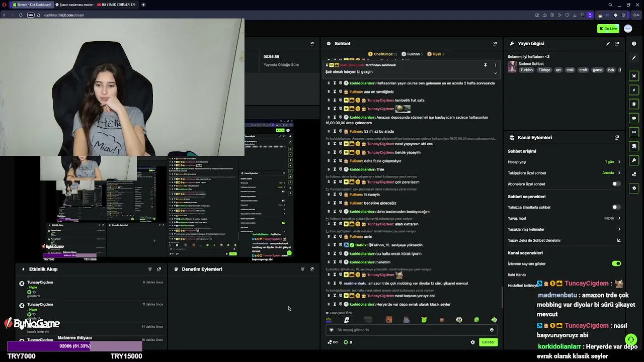This screenshot has height=362, width=644.
Task: Click the Sohbet erişimi heading
Action: tap(522, 151)
